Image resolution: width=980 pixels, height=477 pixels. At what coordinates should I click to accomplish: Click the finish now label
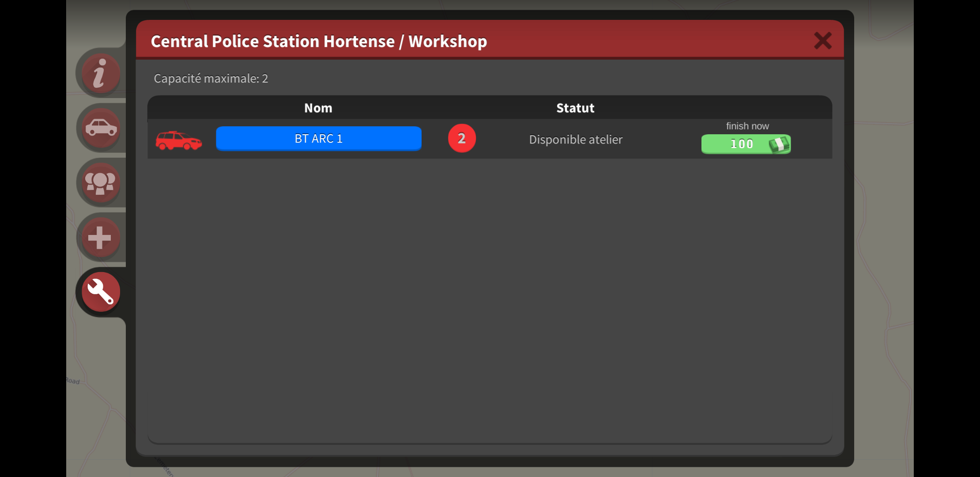tap(747, 126)
